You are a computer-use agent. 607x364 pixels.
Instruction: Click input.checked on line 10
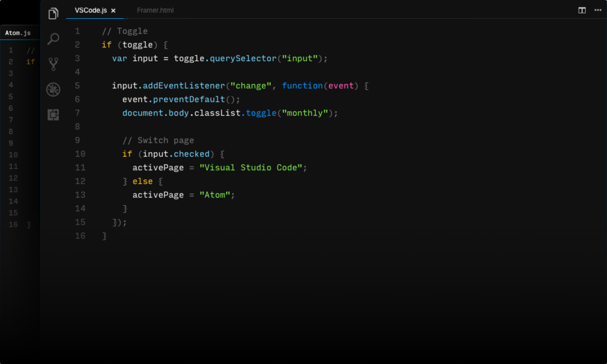click(x=176, y=154)
